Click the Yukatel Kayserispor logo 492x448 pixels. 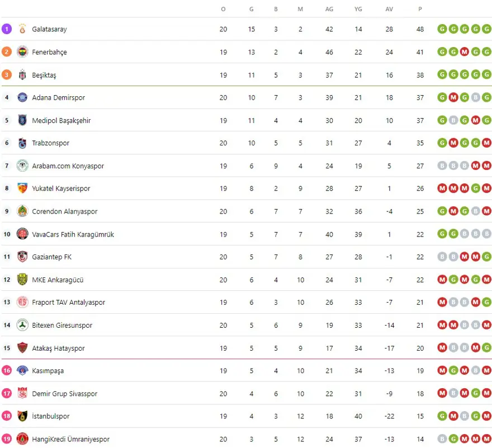tap(22, 188)
